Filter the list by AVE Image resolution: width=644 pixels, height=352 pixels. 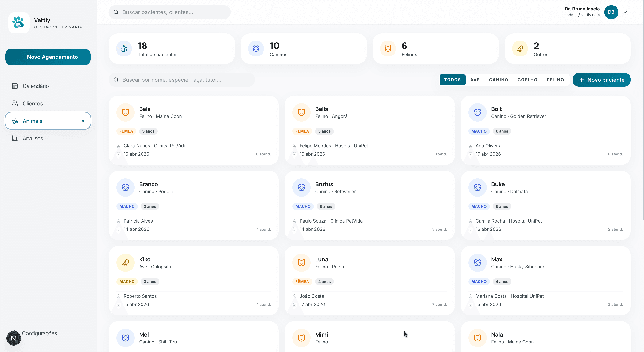[475, 80]
